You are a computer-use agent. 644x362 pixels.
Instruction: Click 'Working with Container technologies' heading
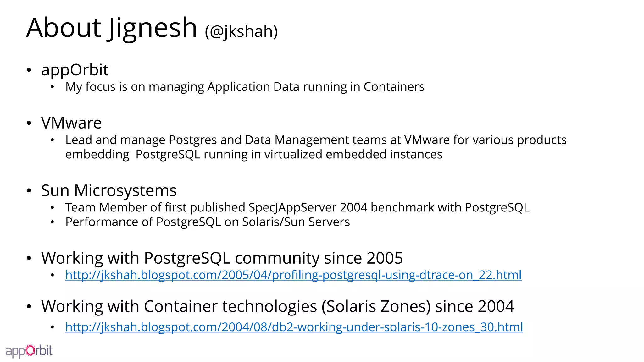coord(277,306)
